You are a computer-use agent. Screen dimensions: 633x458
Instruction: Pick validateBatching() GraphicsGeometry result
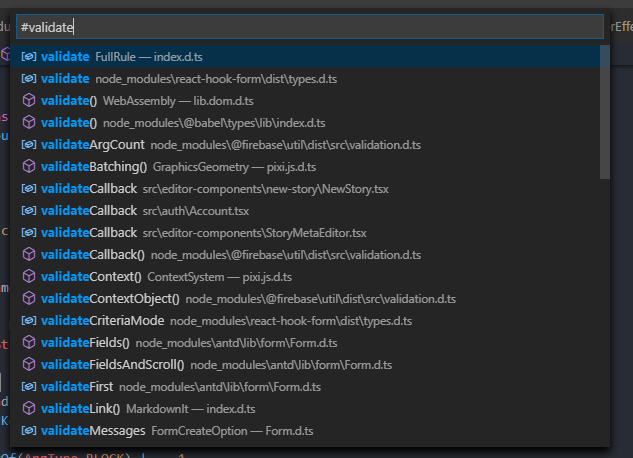coord(305,167)
